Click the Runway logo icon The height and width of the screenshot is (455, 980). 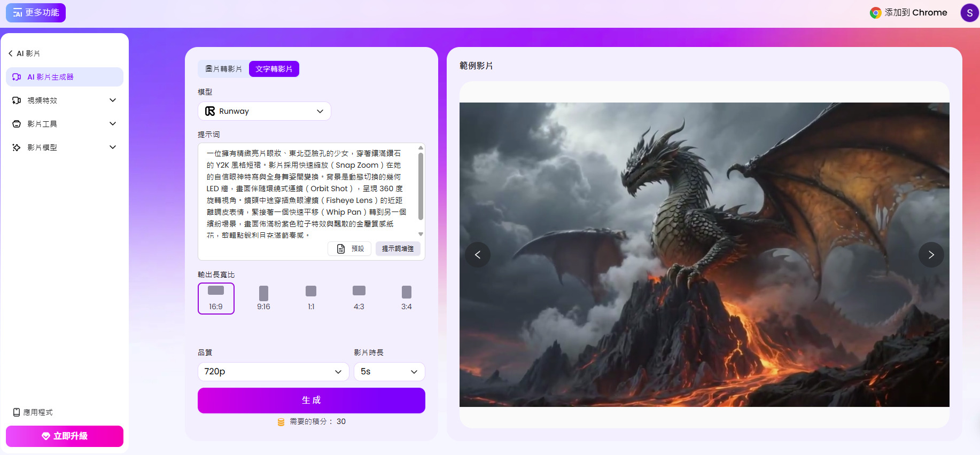pos(210,111)
